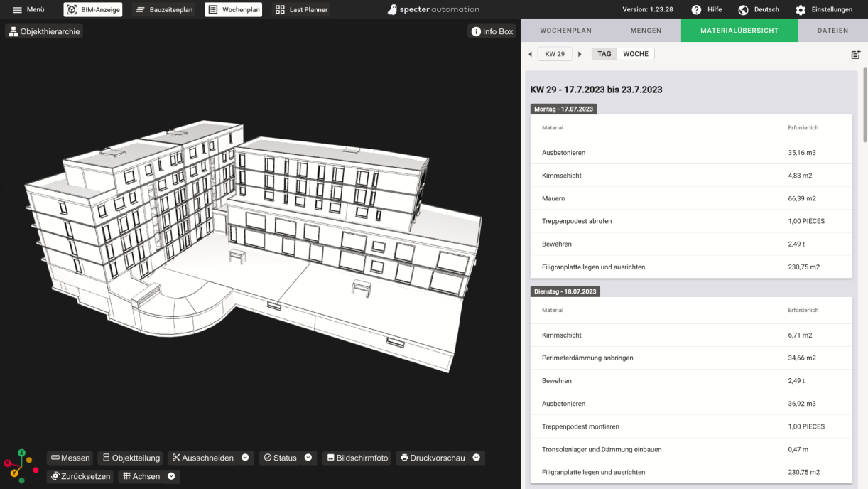Take a Bildschirmfoto of the model
This screenshot has height=489, width=868.
(357, 458)
